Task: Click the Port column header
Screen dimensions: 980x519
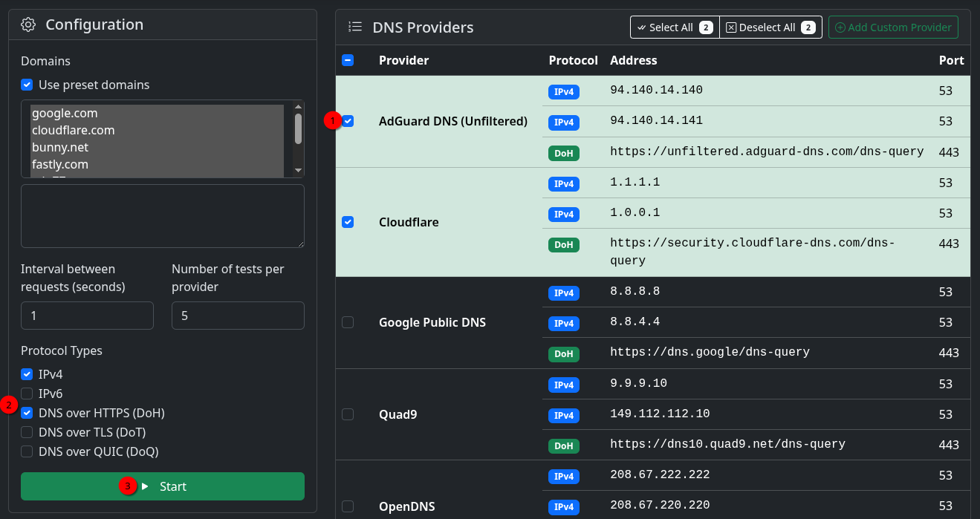Action: point(951,60)
